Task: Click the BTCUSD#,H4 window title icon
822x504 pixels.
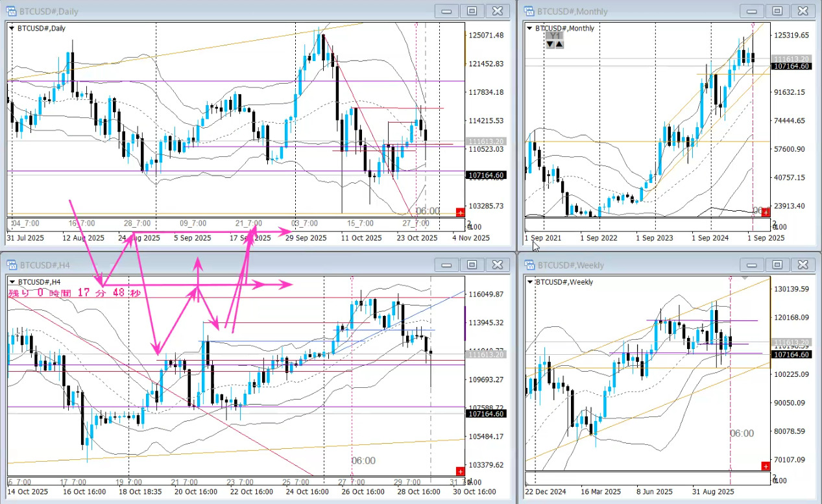Action: coord(12,265)
